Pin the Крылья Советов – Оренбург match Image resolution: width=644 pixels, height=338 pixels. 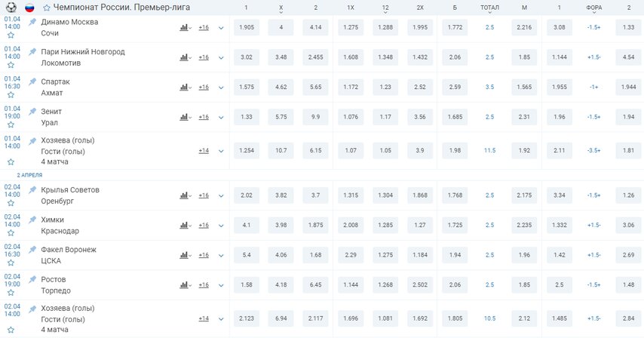pos(32,189)
